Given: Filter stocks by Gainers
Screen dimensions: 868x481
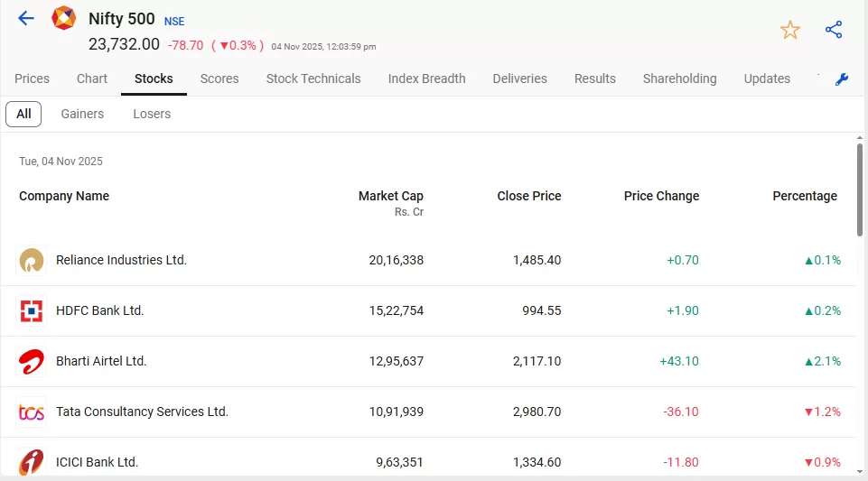Looking at the screenshot, I should click(82, 114).
